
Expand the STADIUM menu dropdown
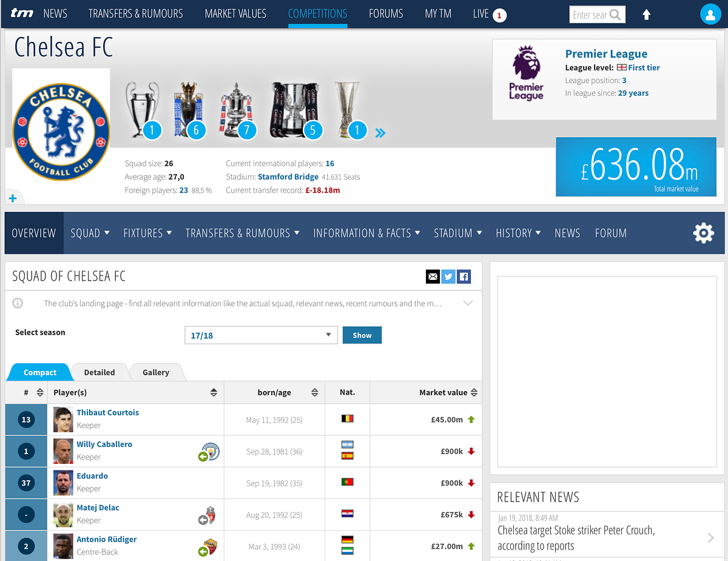point(458,233)
